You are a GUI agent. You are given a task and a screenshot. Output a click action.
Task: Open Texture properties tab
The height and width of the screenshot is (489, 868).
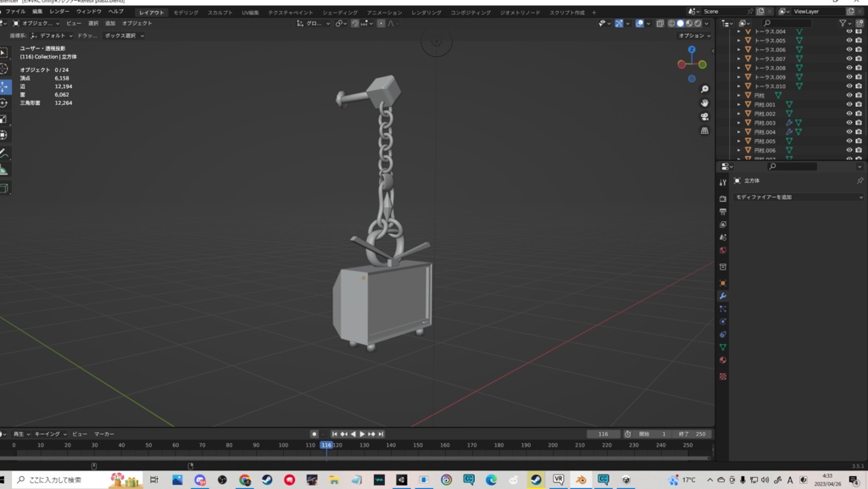pos(722,376)
